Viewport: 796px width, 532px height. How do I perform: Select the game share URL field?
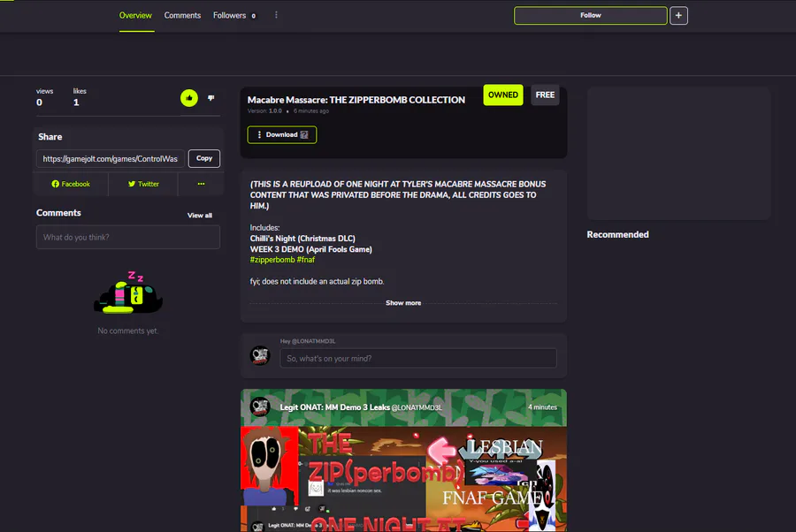pyautogui.click(x=111, y=159)
